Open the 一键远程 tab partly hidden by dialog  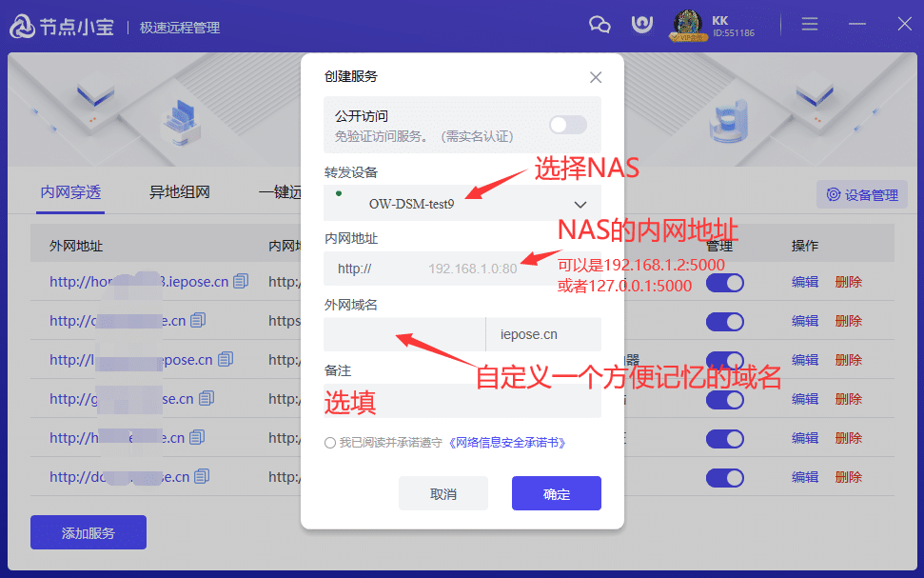[280, 192]
